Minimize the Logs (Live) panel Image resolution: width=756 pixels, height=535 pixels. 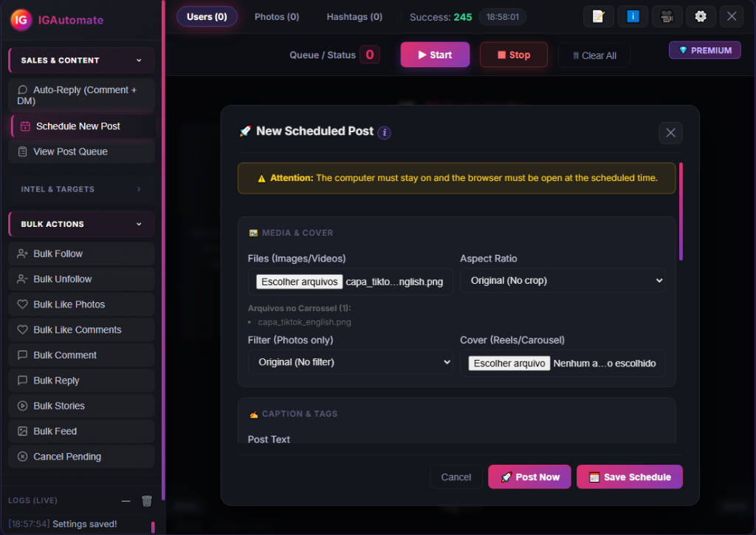tap(126, 501)
